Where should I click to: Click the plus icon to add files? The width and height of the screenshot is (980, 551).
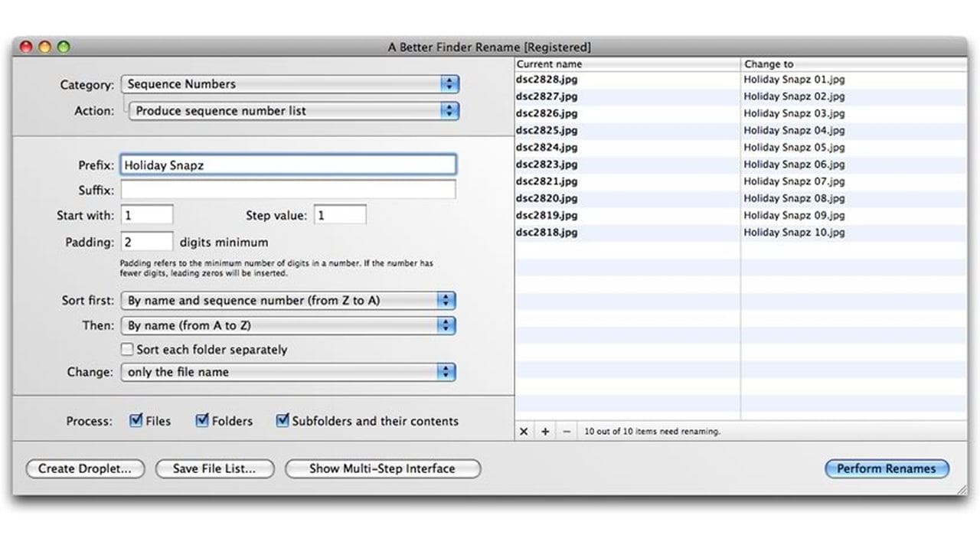tap(545, 432)
